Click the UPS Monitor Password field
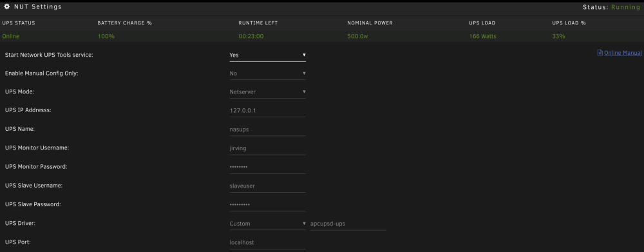644x252 pixels. pos(267,168)
